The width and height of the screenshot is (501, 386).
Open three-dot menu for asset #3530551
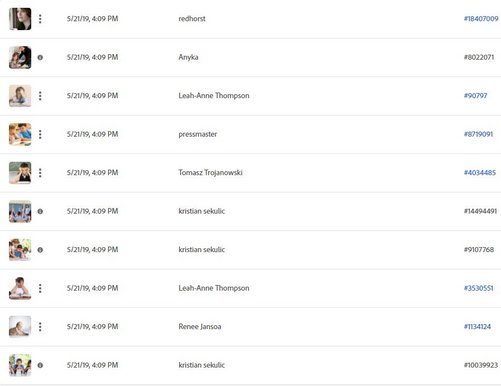[x=40, y=288]
